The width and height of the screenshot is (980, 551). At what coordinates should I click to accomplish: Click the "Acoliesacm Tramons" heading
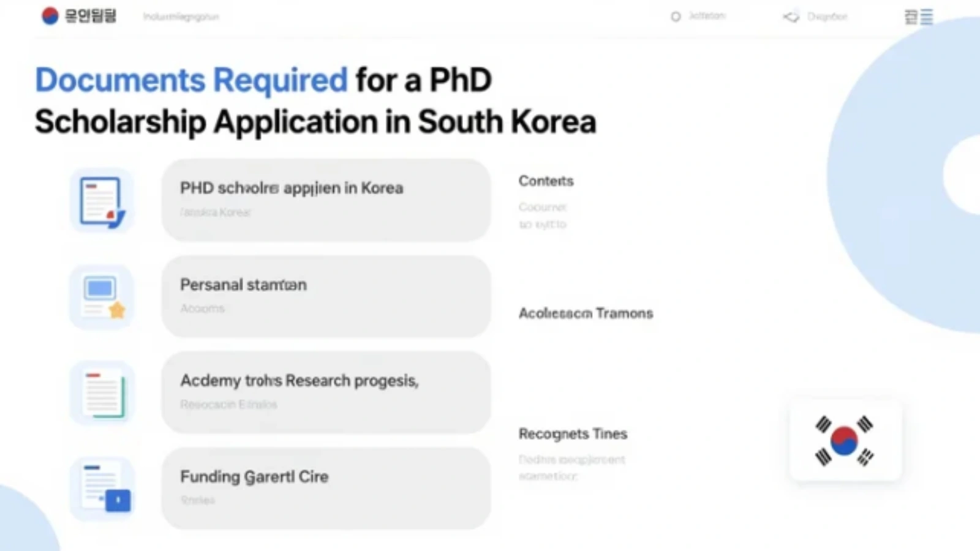586,313
